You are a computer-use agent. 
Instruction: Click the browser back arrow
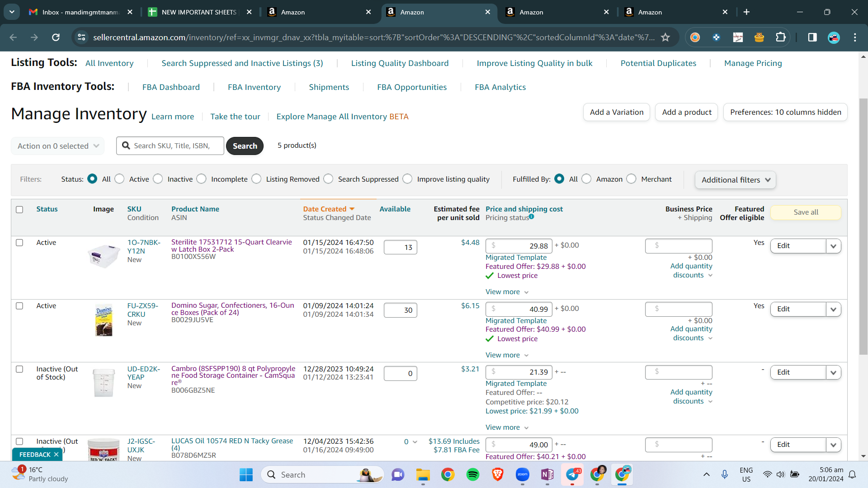click(13, 38)
